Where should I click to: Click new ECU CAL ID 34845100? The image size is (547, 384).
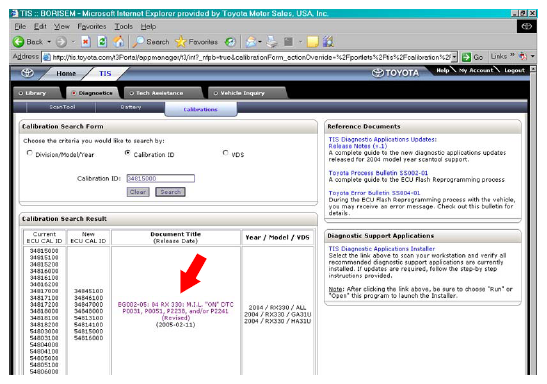point(89,291)
